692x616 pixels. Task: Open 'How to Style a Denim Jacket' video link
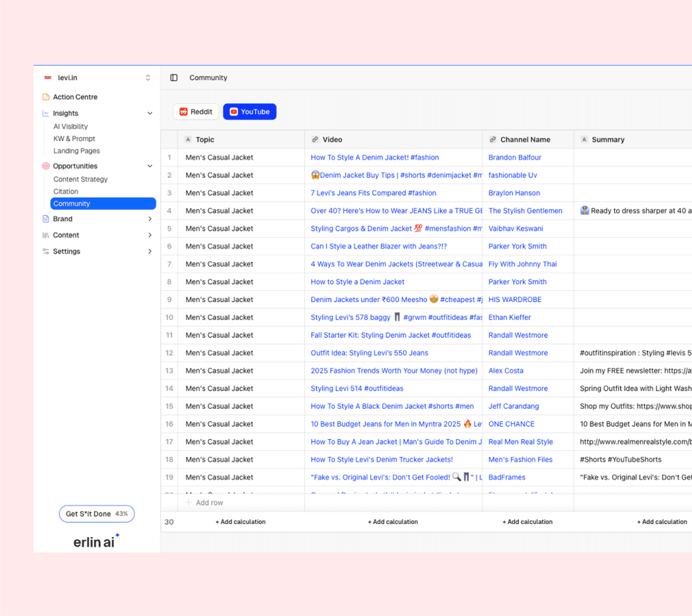(357, 282)
